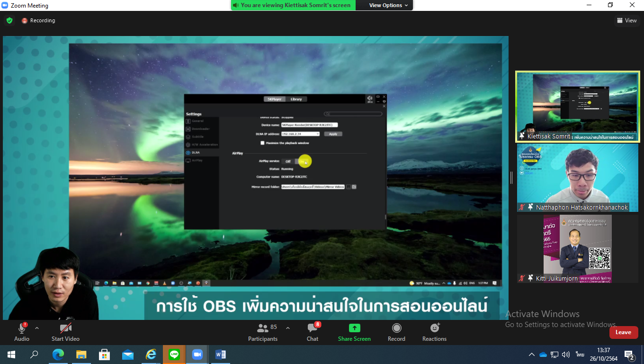
Task: Open the Chat panel with 8 unread
Action: [313, 332]
